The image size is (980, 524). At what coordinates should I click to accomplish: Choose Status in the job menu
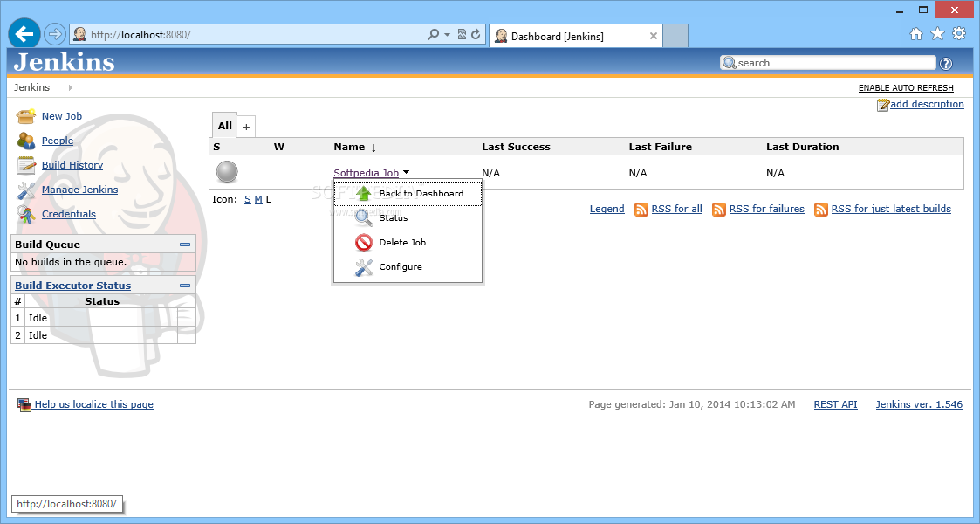pyautogui.click(x=408, y=217)
